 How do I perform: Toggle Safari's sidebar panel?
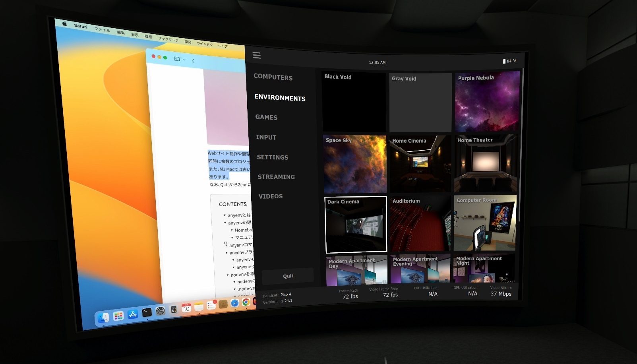[177, 59]
